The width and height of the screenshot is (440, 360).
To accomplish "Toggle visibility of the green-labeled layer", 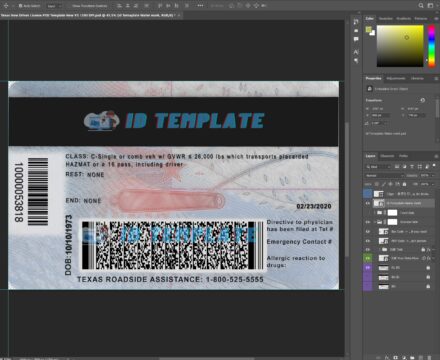I will pos(368,258).
